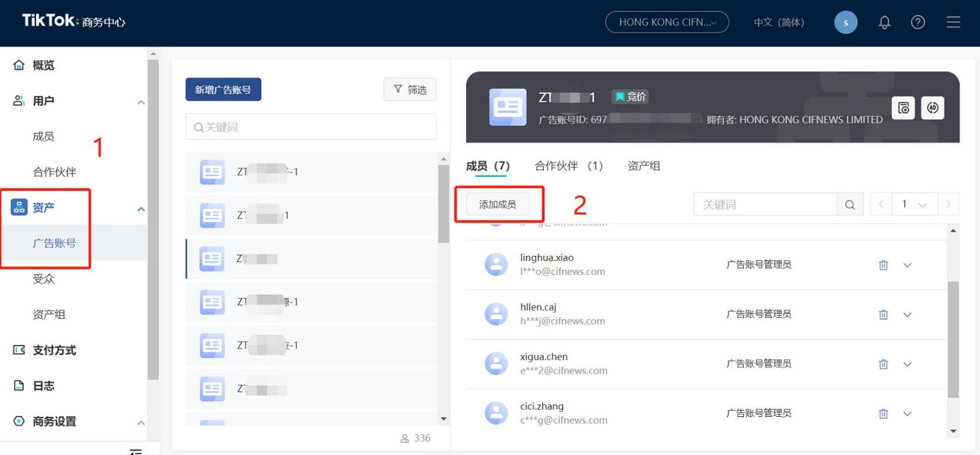980x455 pixels.
Task: Open the 筛选 filter button
Action: pyautogui.click(x=410, y=89)
